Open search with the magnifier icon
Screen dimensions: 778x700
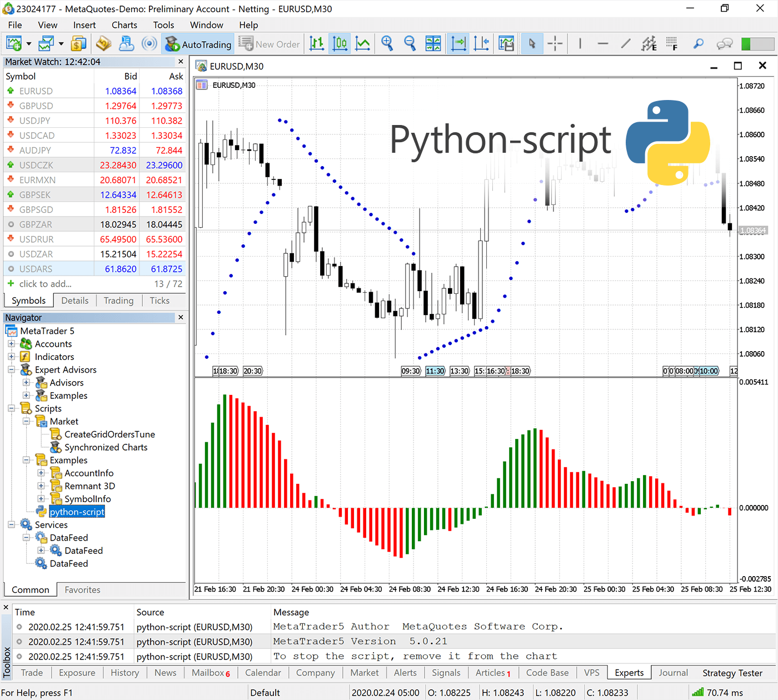click(x=699, y=44)
